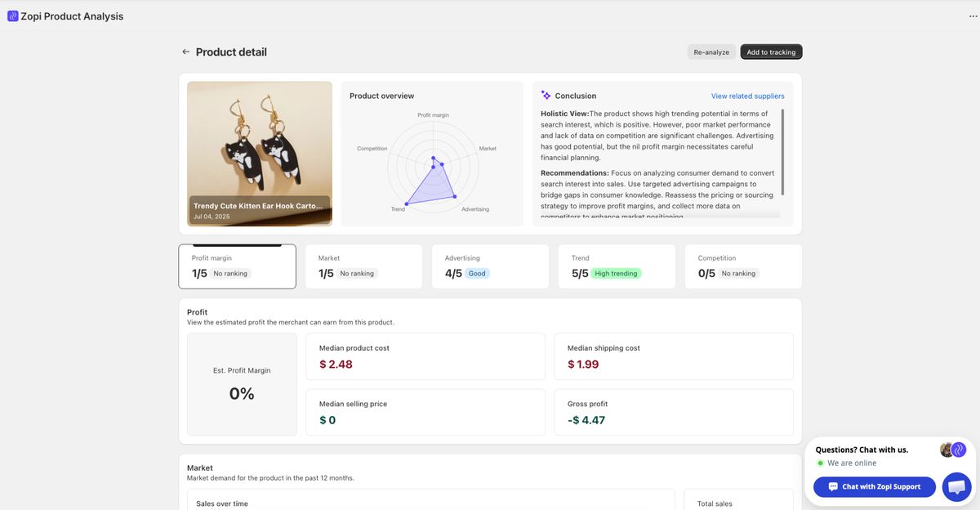
Task: Open the chat bubble launcher icon
Action: [955, 486]
